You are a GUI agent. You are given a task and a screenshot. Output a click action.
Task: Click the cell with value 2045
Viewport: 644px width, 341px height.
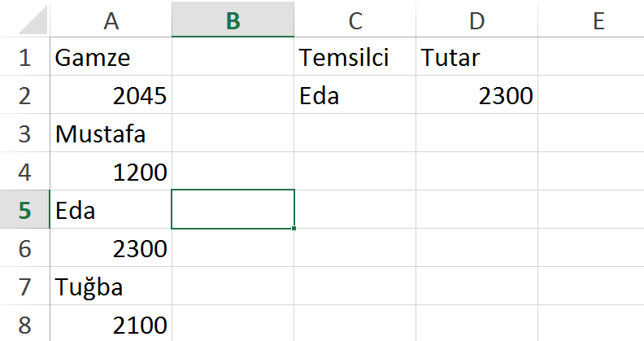coord(111,96)
